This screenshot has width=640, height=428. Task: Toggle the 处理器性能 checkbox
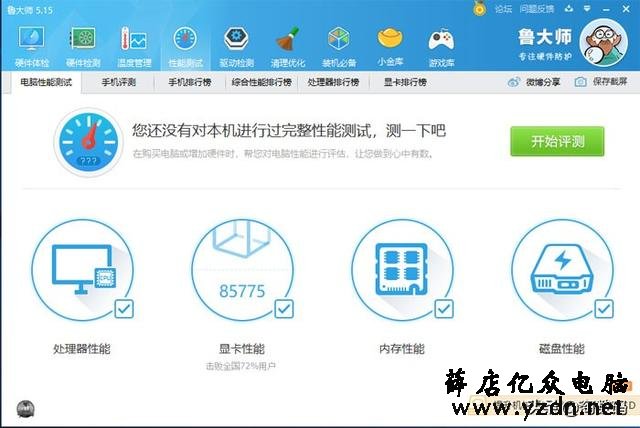tap(124, 309)
